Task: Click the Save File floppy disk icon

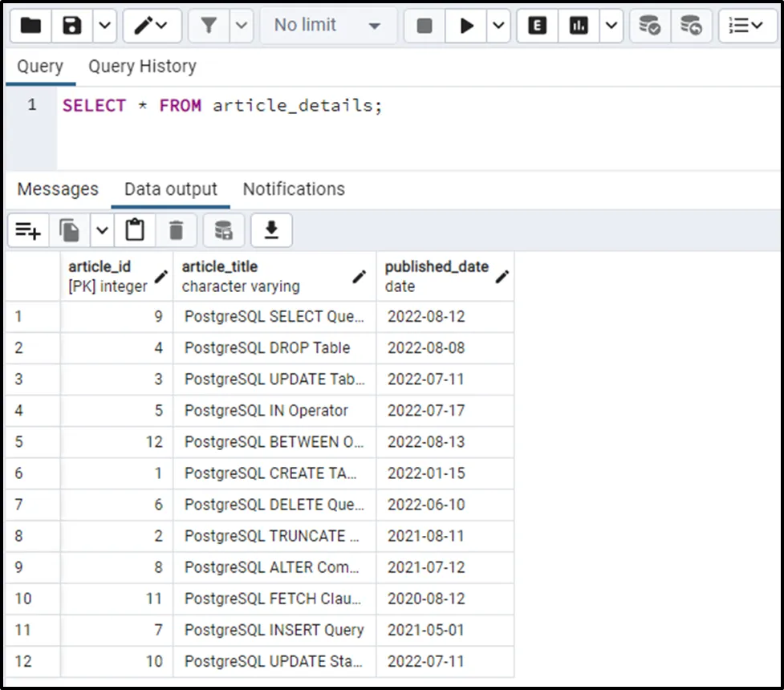Action: tap(72, 26)
